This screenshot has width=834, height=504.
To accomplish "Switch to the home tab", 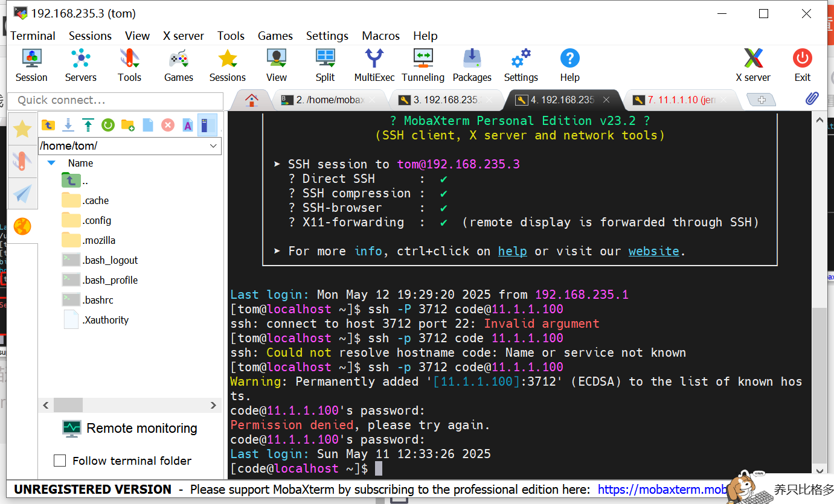I will coord(252,100).
